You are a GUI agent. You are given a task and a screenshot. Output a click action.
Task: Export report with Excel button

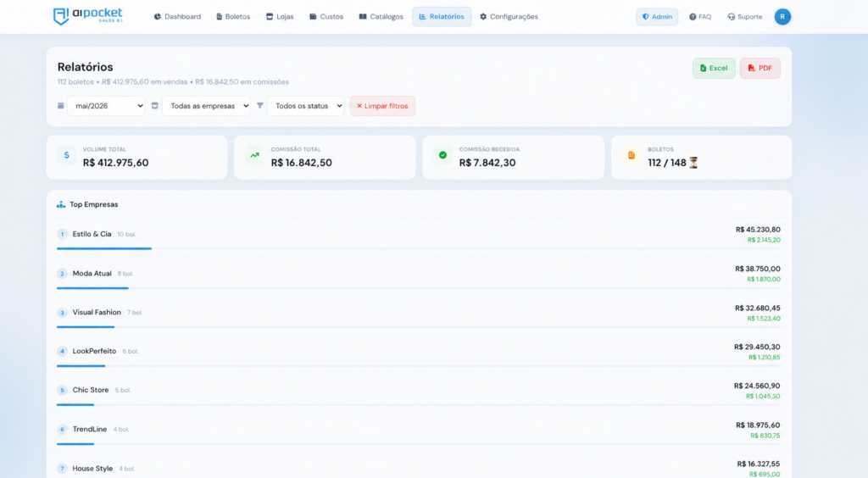tap(714, 68)
